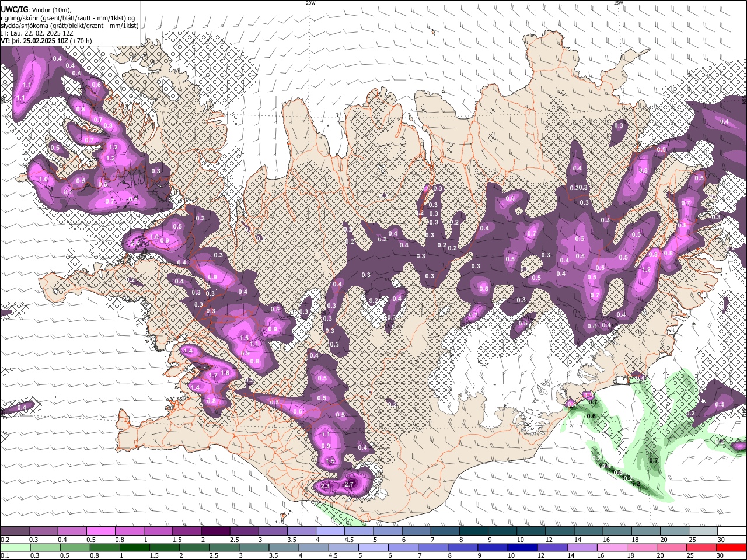
Task: Click the '15W' longitude label
Action: coord(617,3)
